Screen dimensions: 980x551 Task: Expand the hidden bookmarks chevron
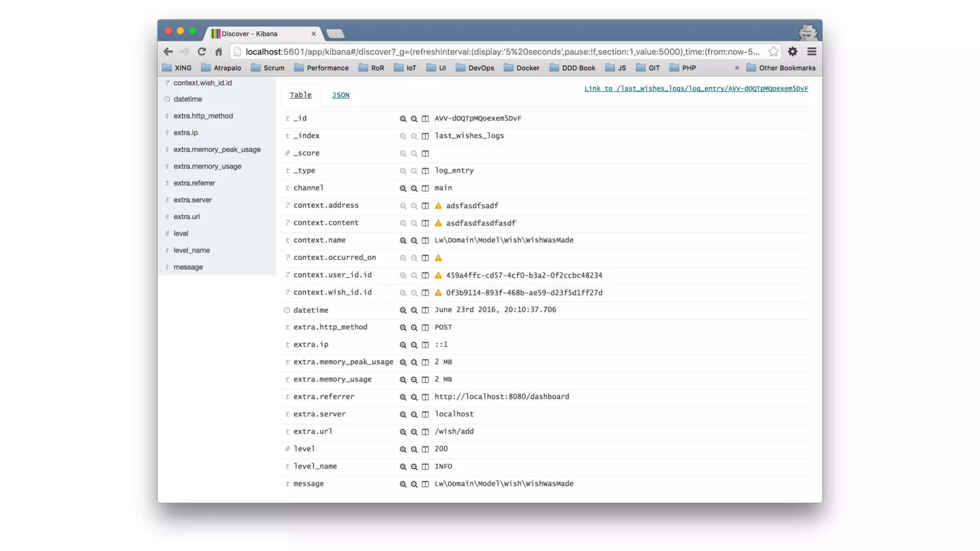736,68
